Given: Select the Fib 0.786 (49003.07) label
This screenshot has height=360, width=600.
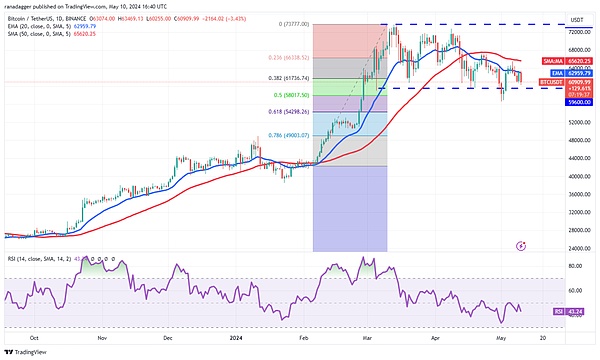Looking at the screenshot, I should coord(289,135).
